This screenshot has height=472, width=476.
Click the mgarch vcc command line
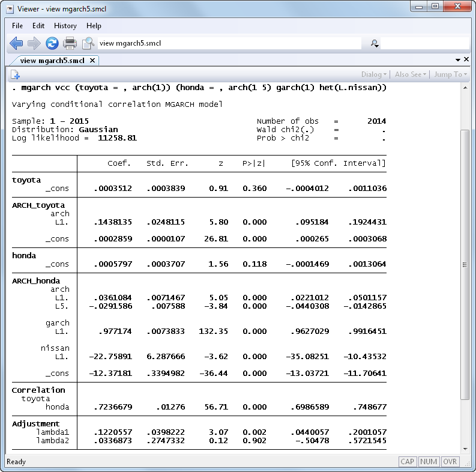[x=199, y=88]
